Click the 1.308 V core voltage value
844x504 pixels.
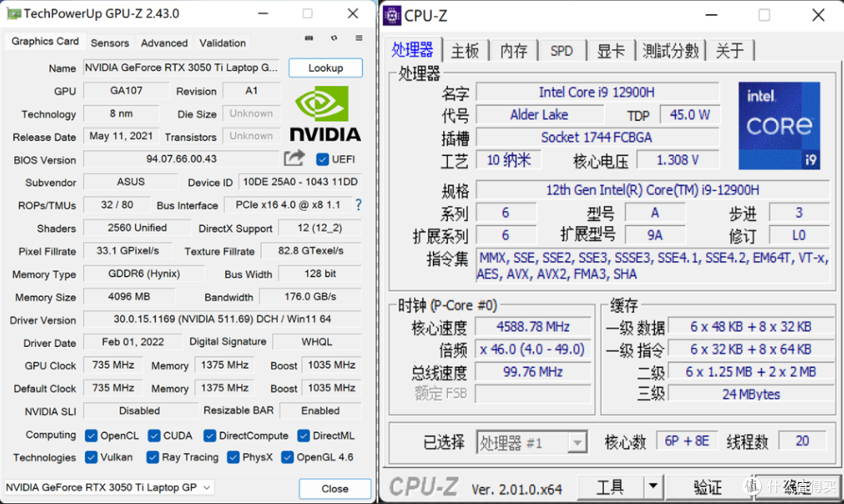(677, 160)
